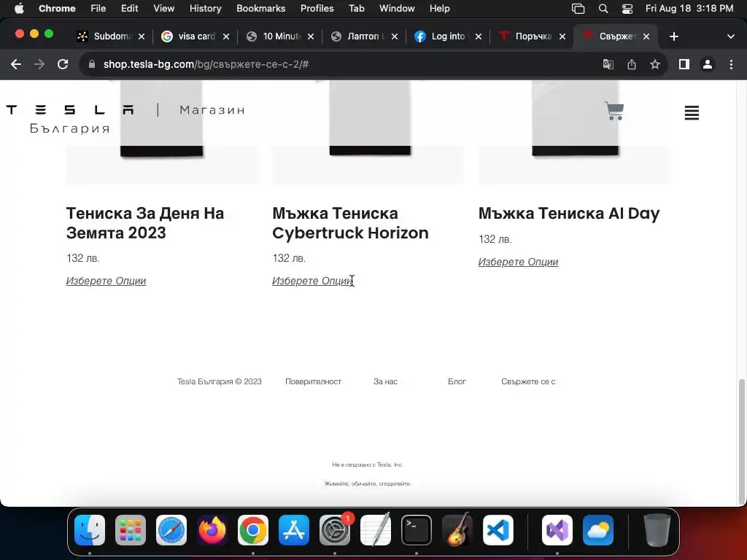View site information lock icon
The width and height of the screenshot is (747, 560).
[92, 64]
